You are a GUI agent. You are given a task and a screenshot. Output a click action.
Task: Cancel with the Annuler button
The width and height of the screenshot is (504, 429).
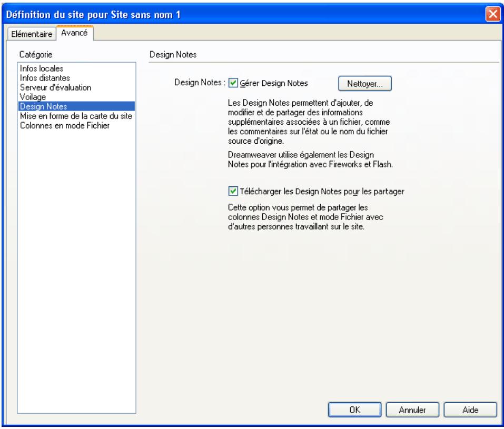point(412,410)
